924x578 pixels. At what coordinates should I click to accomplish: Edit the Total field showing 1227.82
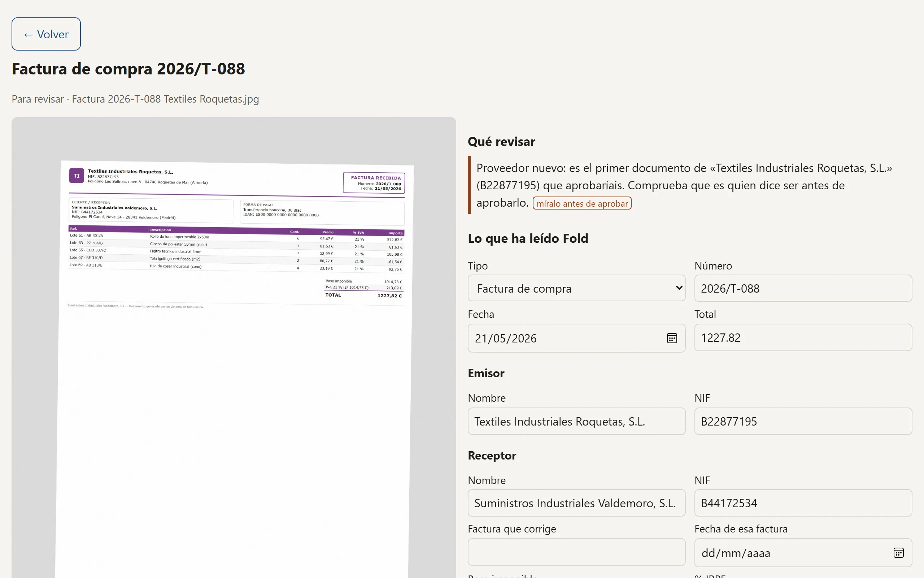pos(803,337)
